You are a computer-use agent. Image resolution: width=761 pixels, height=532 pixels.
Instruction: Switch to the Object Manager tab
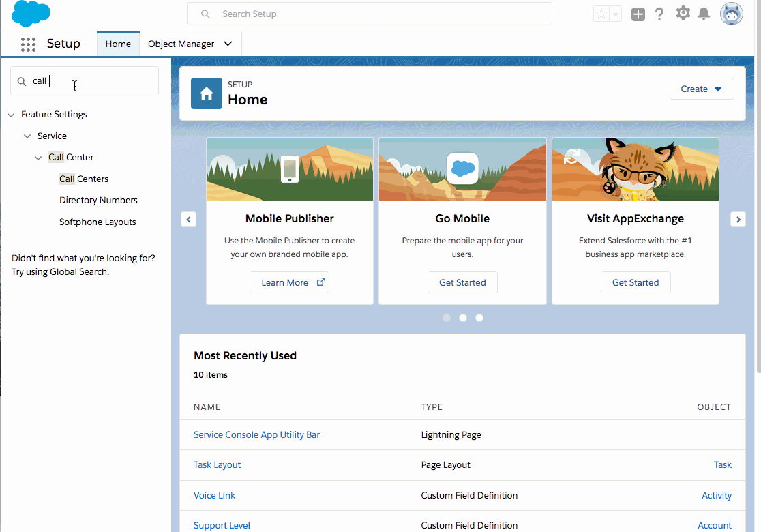click(x=181, y=44)
